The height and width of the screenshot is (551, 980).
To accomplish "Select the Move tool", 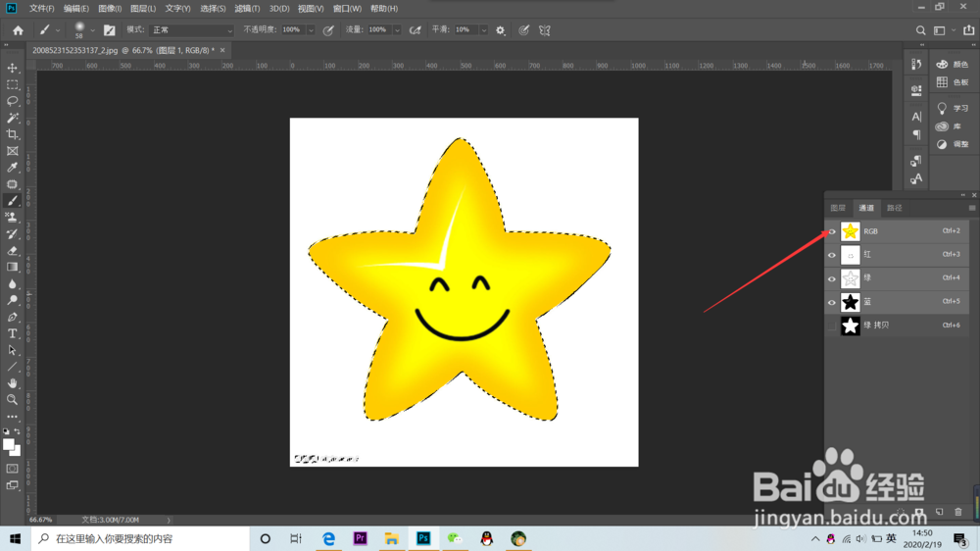I will [12, 68].
